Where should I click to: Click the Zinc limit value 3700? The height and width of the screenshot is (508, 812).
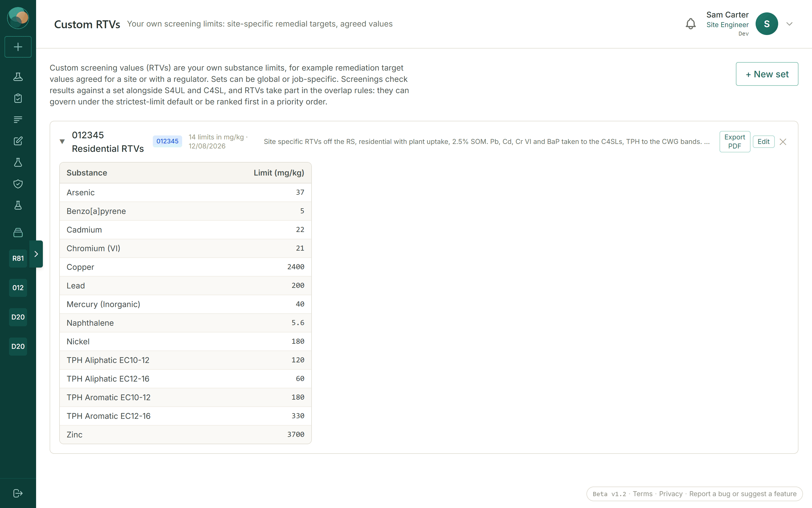[295, 434]
